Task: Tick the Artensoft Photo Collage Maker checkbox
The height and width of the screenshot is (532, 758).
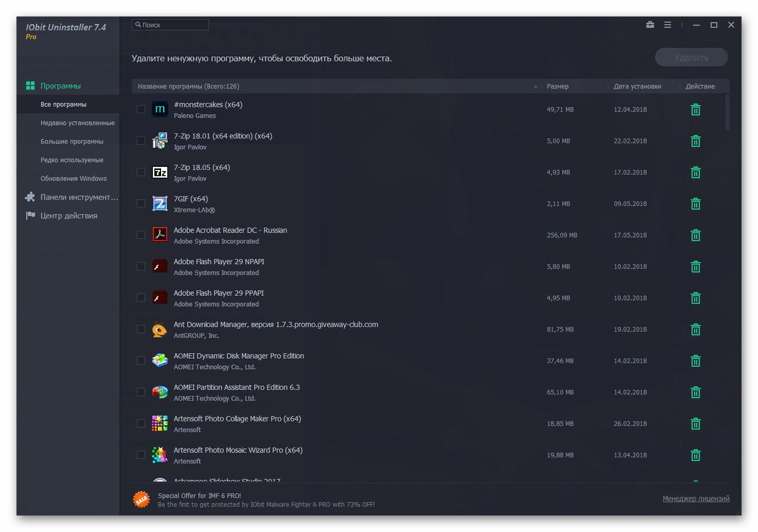Action: click(x=141, y=423)
